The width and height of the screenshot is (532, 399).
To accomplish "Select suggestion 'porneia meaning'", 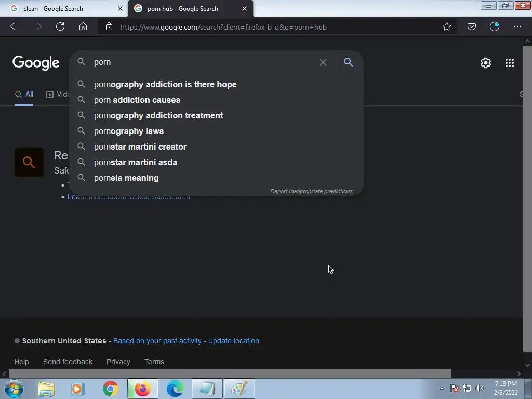I will (x=217, y=178).
